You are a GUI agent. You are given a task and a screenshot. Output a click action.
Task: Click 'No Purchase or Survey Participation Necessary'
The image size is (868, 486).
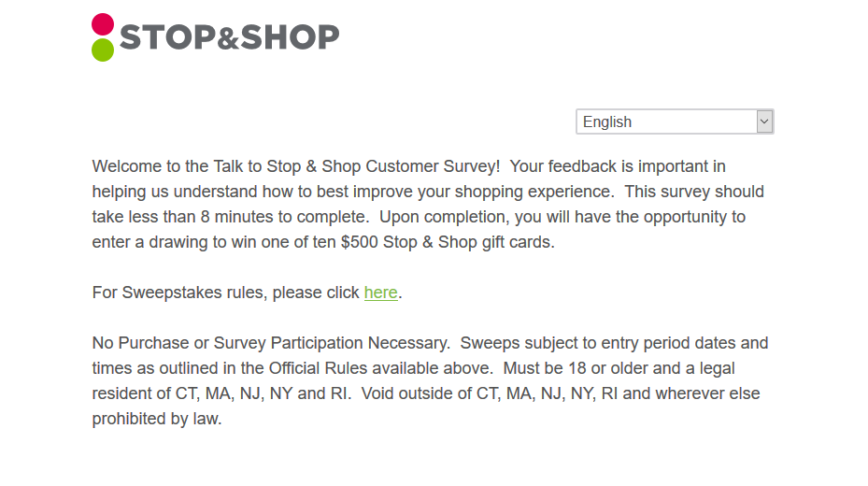pos(271,343)
